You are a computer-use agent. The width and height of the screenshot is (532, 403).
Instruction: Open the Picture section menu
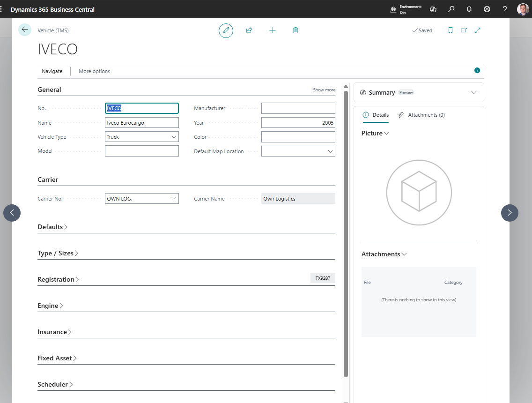[375, 133]
